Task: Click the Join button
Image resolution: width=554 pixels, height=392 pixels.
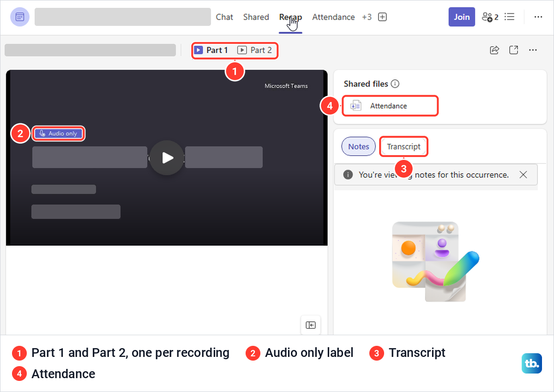Action: pyautogui.click(x=462, y=17)
